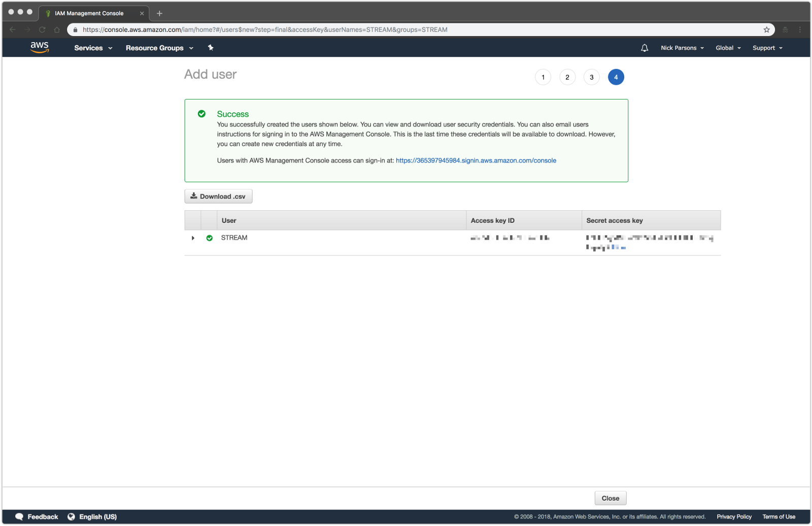Click the Feedback speech bubble icon
Viewport: 812px width, 526px height.
(19, 517)
